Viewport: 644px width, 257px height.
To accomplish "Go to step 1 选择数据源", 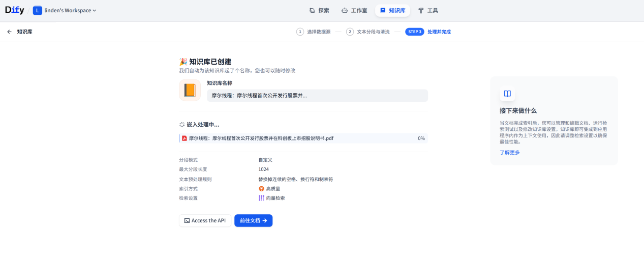I will coord(313,32).
